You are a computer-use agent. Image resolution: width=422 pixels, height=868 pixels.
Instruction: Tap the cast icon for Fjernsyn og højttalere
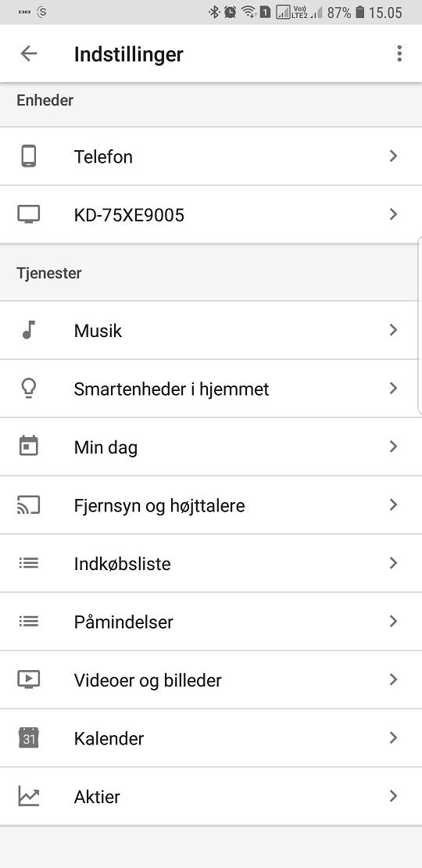click(29, 505)
